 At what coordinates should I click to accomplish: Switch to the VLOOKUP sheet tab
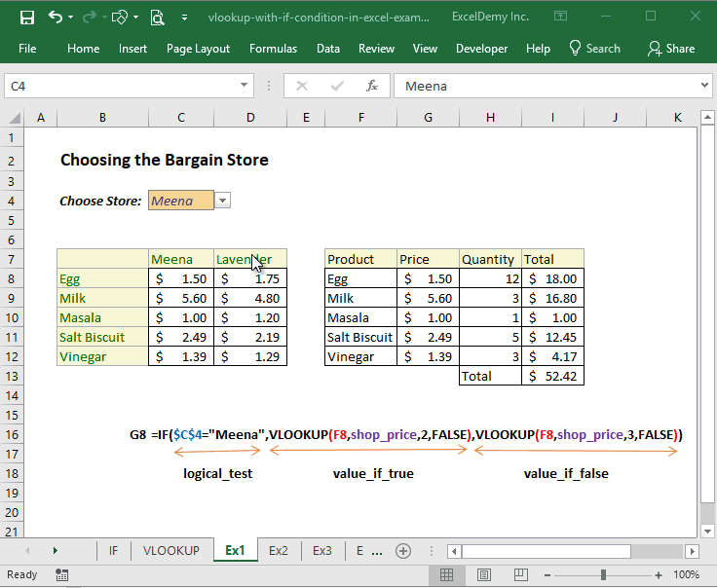[x=170, y=550]
